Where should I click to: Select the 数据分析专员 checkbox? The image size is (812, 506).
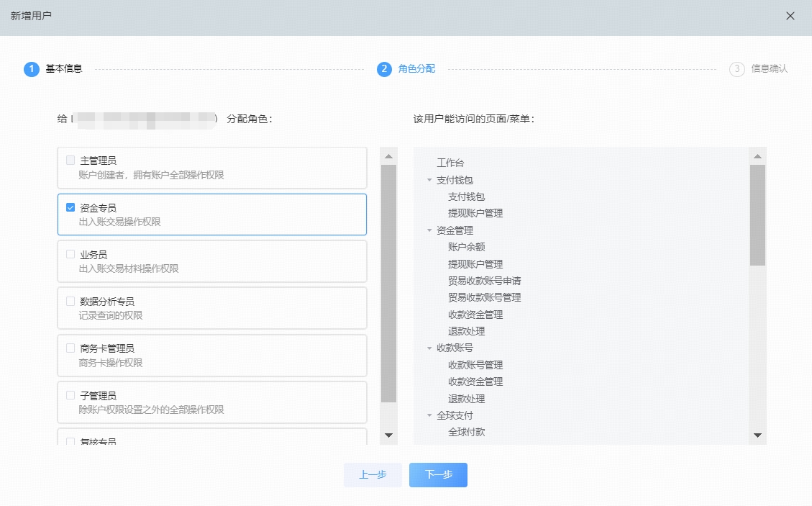point(70,302)
